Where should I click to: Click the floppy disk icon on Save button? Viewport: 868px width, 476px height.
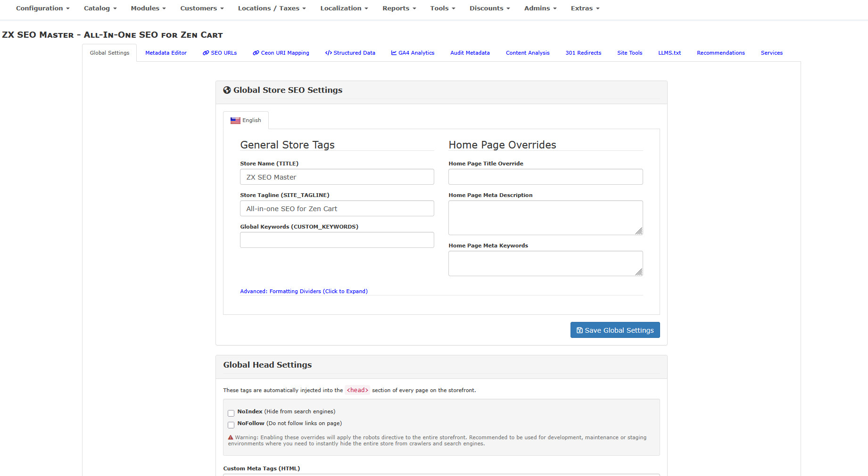tap(580, 330)
